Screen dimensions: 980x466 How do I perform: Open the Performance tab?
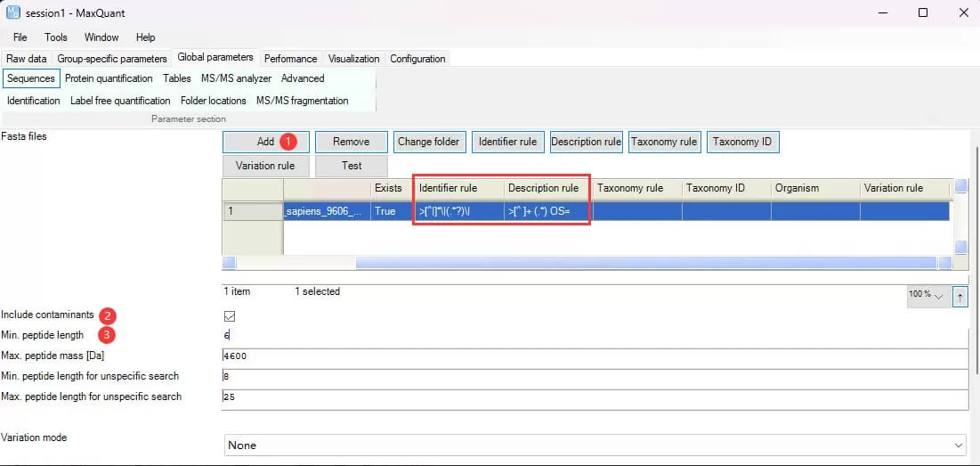coord(291,59)
